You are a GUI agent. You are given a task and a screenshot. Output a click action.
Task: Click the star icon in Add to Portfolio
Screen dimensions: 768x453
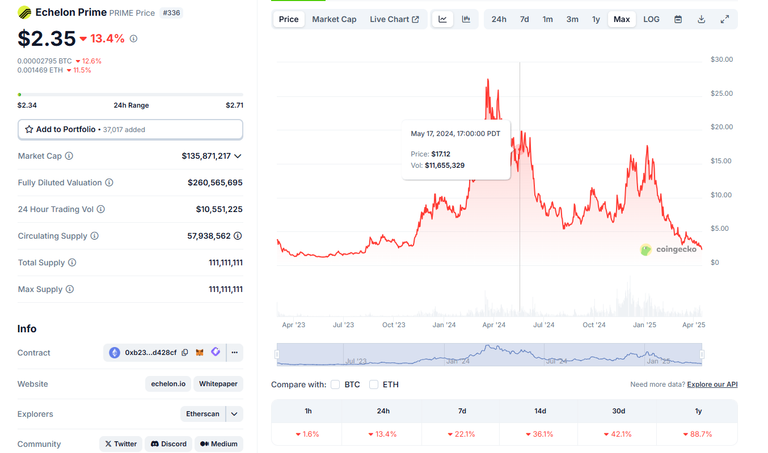29,129
